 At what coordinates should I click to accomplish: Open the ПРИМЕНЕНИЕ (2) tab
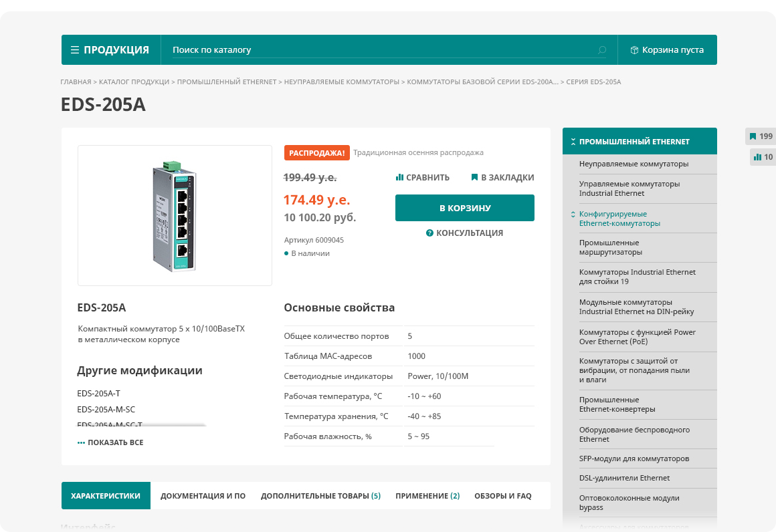(x=427, y=495)
